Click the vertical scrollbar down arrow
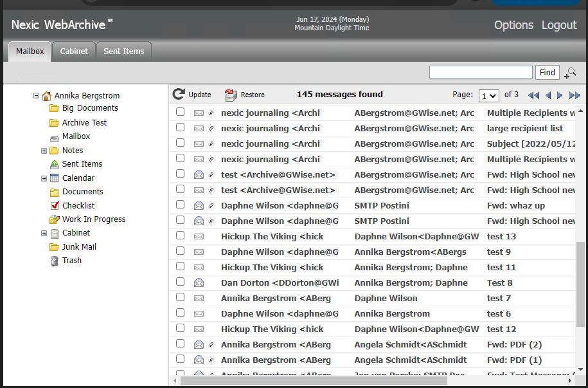Viewport: 588px width, 388px height. coord(580,369)
